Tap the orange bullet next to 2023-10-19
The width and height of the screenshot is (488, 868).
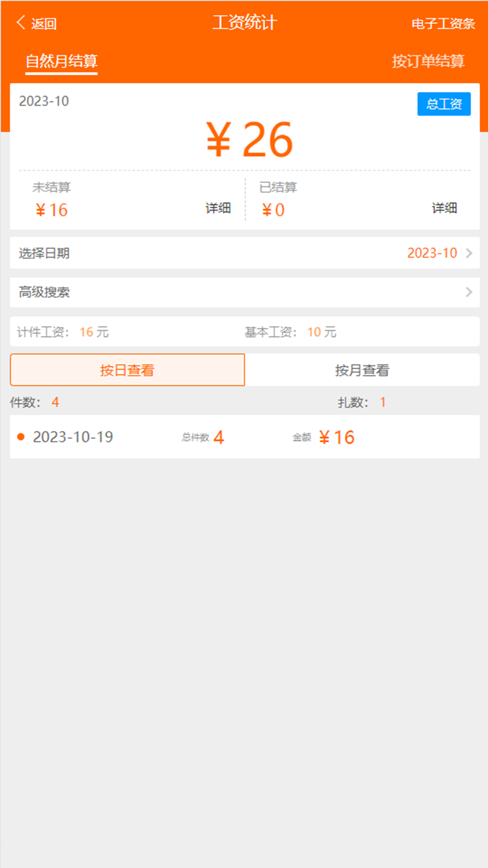pyautogui.click(x=20, y=436)
